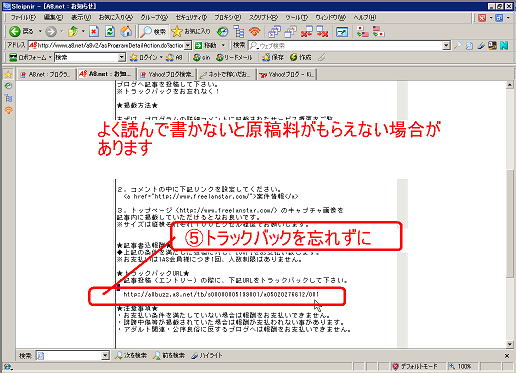Open the File menu
The width and height of the screenshot is (516, 373).
pyautogui.click(x=23, y=17)
